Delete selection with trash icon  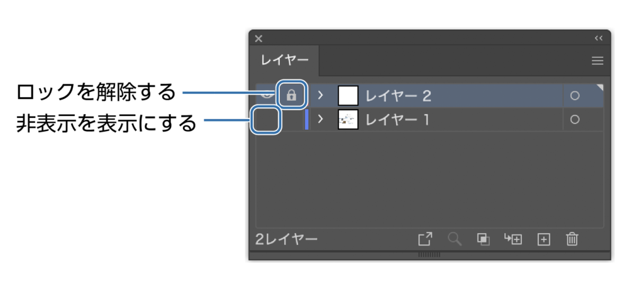(x=572, y=239)
